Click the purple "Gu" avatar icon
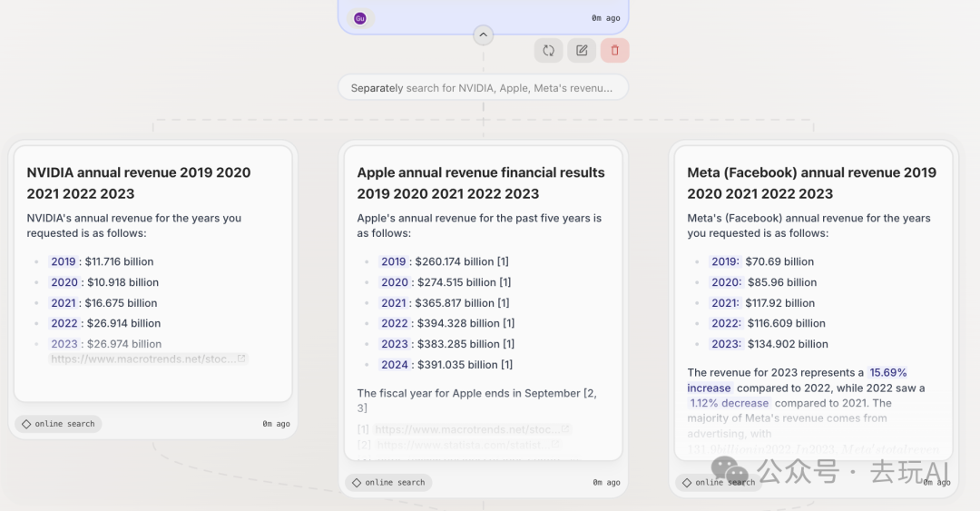The height and width of the screenshot is (511, 980). 360,18
